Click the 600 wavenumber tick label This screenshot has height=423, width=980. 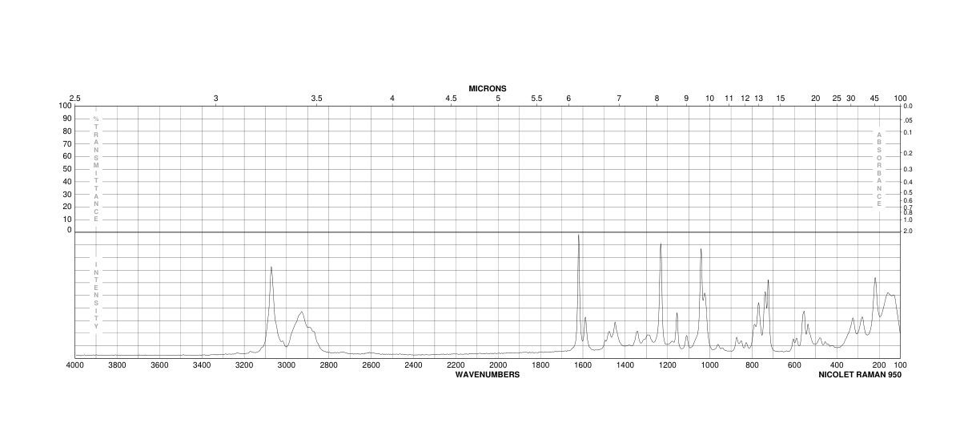794,365
